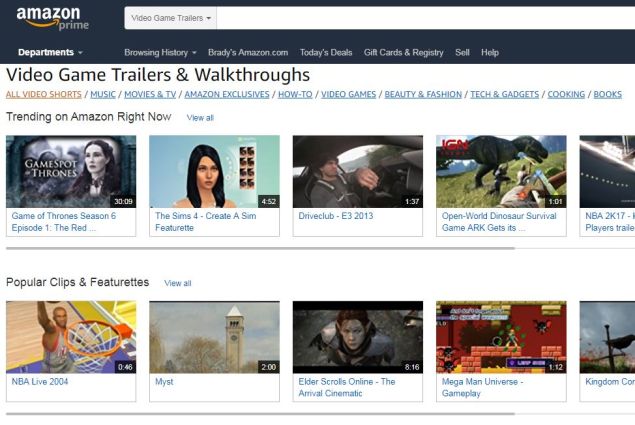The width and height of the screenshot is (635, 425).
Task: Click the Sell menu item
Action: [462, 53]
